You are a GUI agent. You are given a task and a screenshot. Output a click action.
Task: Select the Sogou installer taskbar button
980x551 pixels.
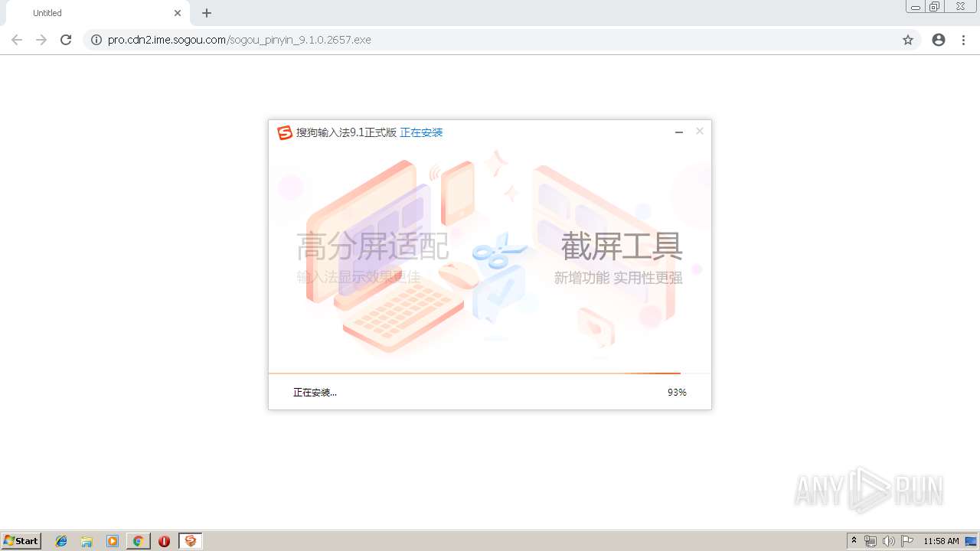pyautogui.click(x=191, y=541)
